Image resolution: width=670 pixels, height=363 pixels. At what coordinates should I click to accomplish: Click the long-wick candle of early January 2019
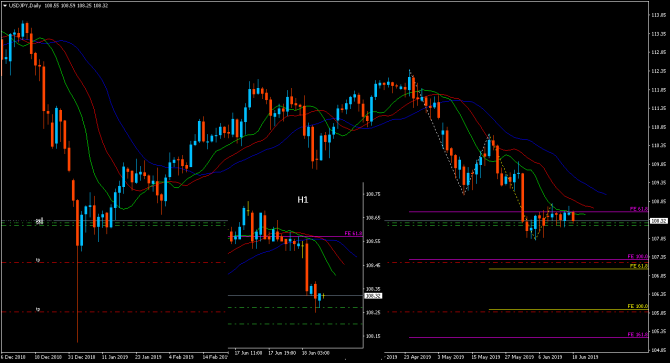pyautogui.click(x=78, y=271)
